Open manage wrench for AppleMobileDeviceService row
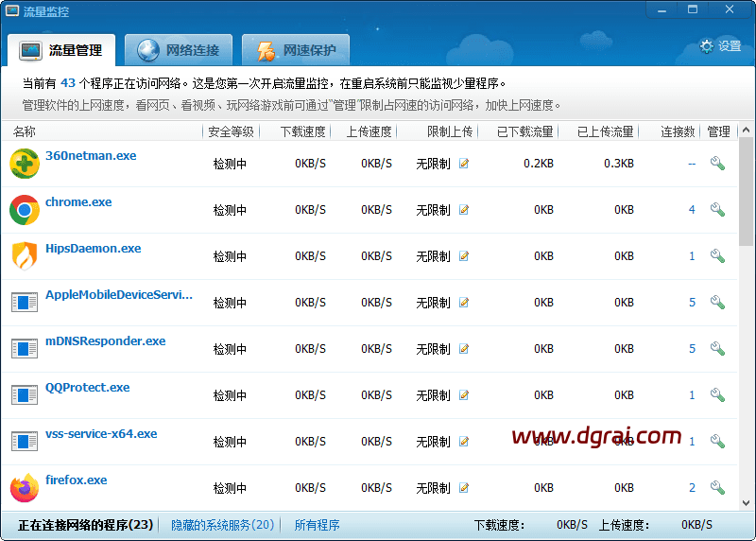The height and width of the screenshot is (541, 756). coord(717,303)
